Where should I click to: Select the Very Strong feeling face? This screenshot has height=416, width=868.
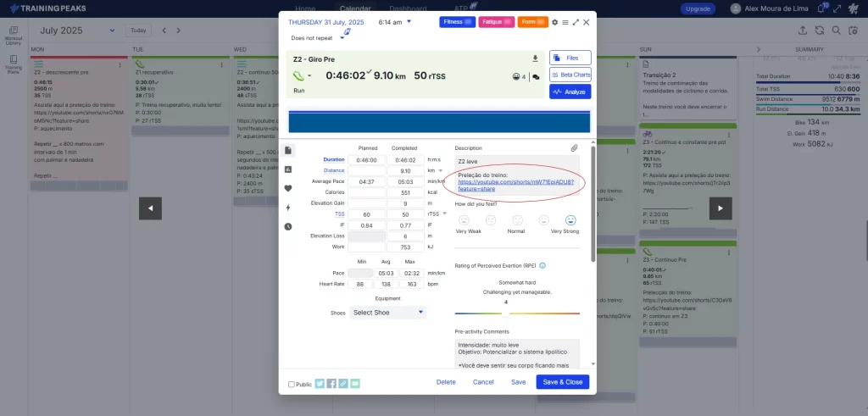[570, 220]
